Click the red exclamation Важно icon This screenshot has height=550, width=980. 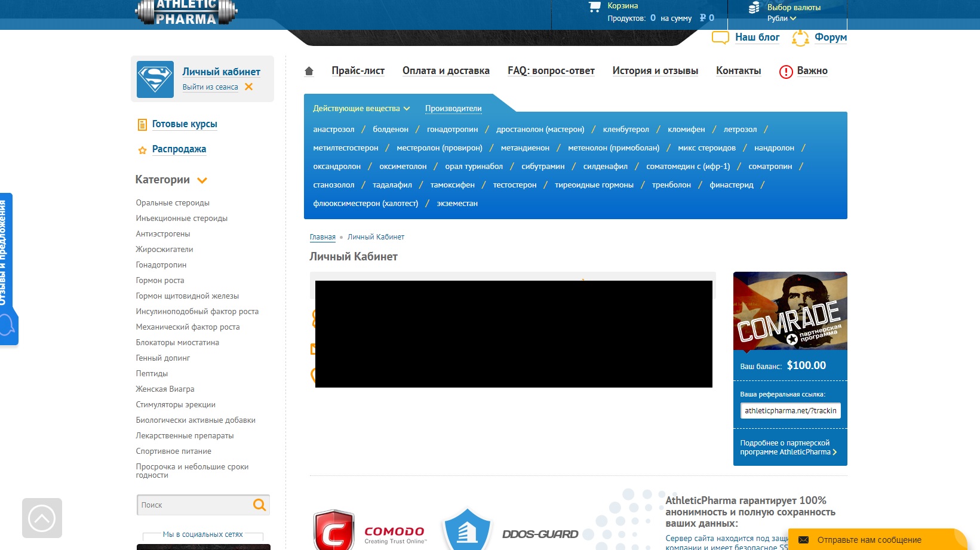click(786, 72)
